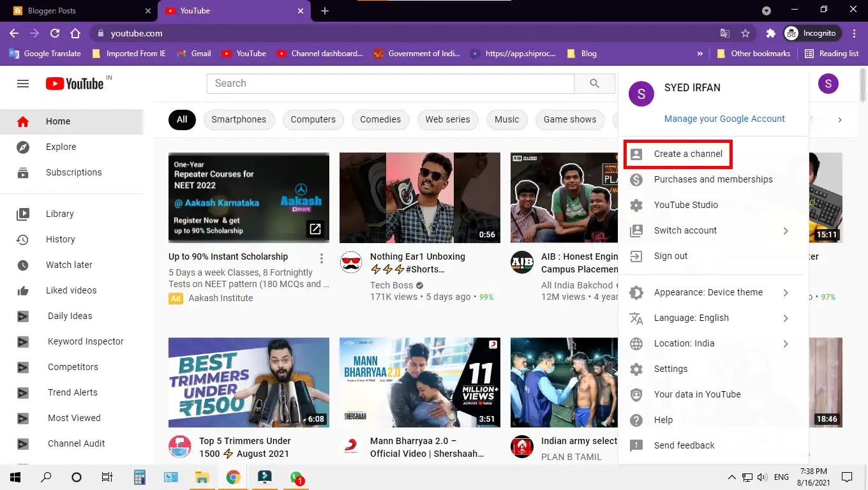Image resolution: width=868 pixels, height=490 pixels.
Task: Expand Appearance: Device theme submenu
Action: click(786, 293)
